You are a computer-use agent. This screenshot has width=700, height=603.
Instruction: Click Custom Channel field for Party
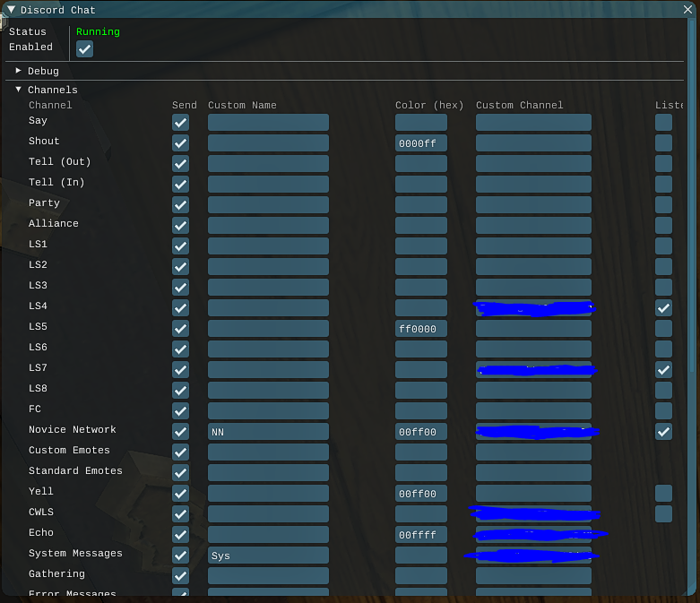point(533,205)
